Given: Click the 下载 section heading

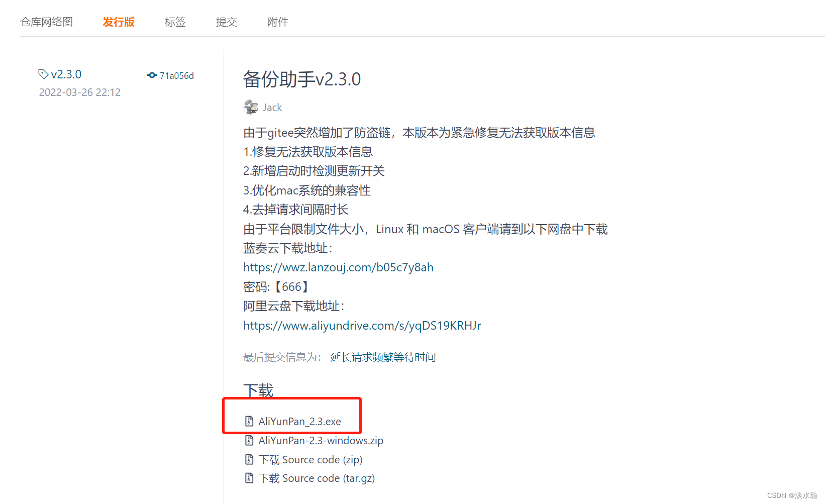Looking at the screenshot, I should (258, 390).
